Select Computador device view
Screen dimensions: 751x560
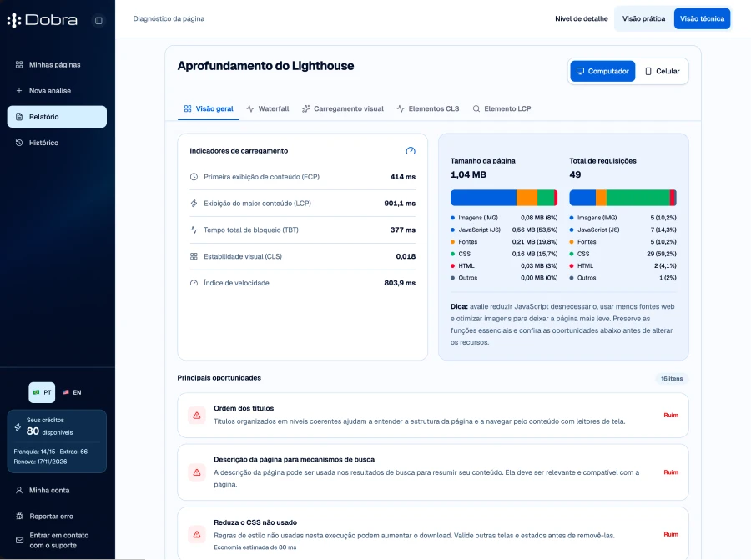602,72
